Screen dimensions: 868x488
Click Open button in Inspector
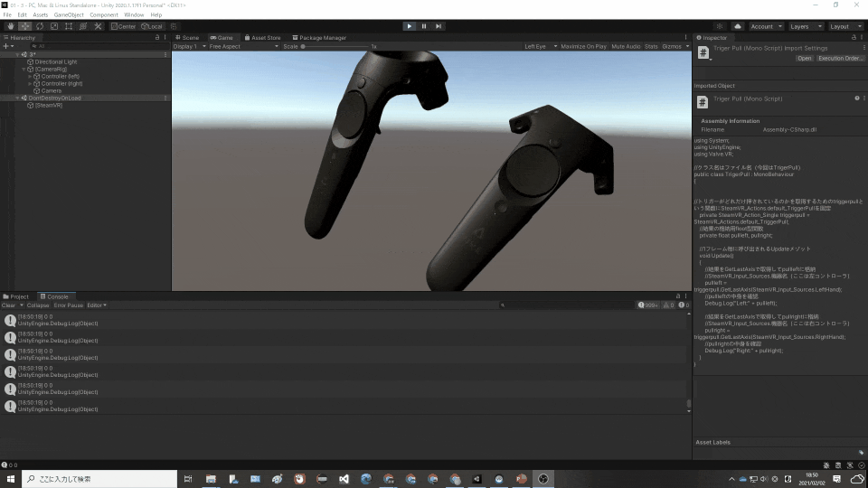tap(804, 58)
